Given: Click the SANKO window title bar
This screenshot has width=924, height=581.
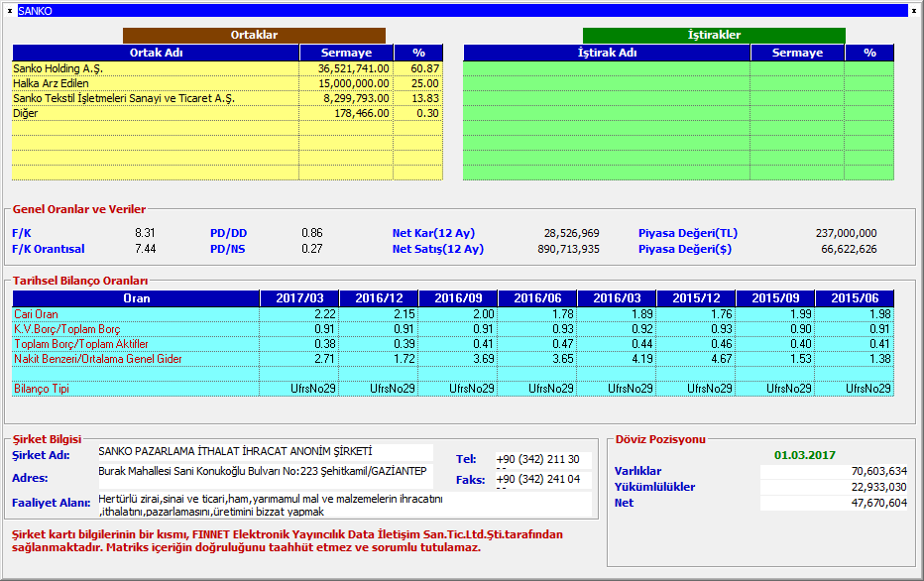Looking at the screenshot, I should pos(463,11).
